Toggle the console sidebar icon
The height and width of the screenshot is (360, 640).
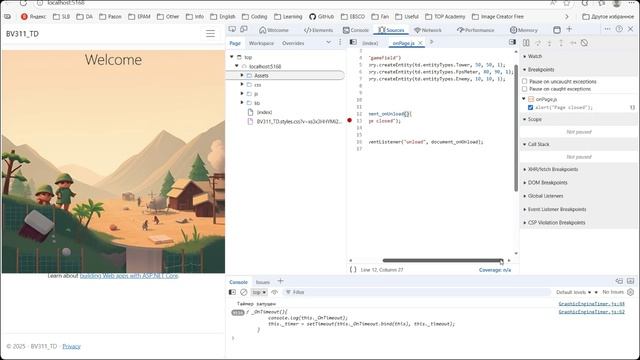[232, 292]
